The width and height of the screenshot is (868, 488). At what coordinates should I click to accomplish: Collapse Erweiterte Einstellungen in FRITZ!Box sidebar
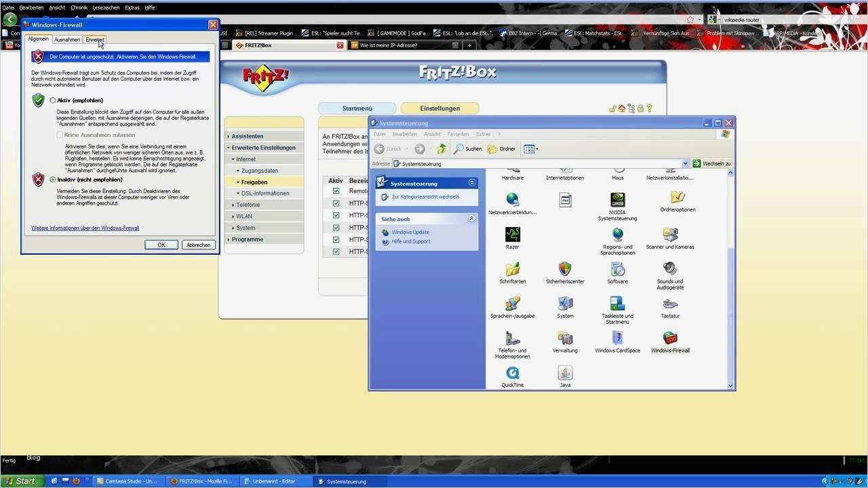pos(264,148)
